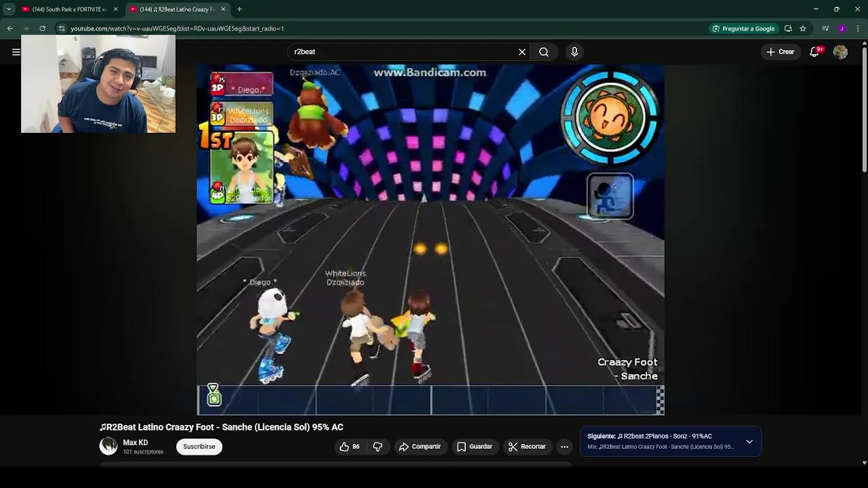Like the video with thumbs up

pos(350,447)
